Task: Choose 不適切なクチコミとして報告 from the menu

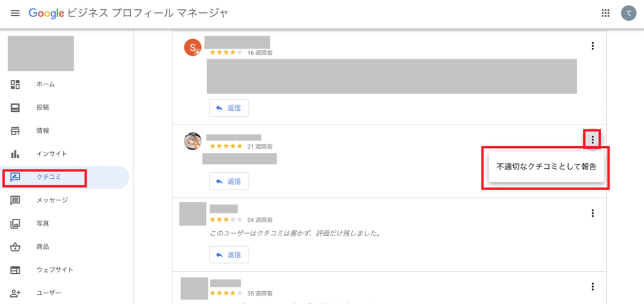Action: (x=546, y=167)
